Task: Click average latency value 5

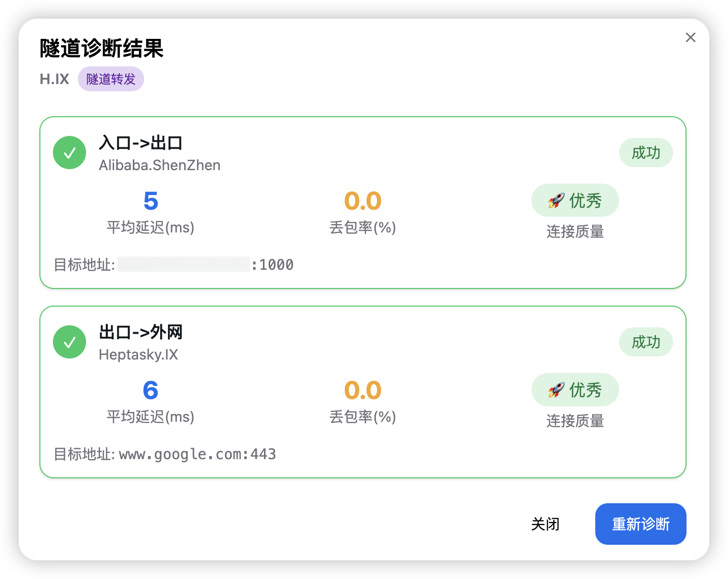Action: click(150, 201)
